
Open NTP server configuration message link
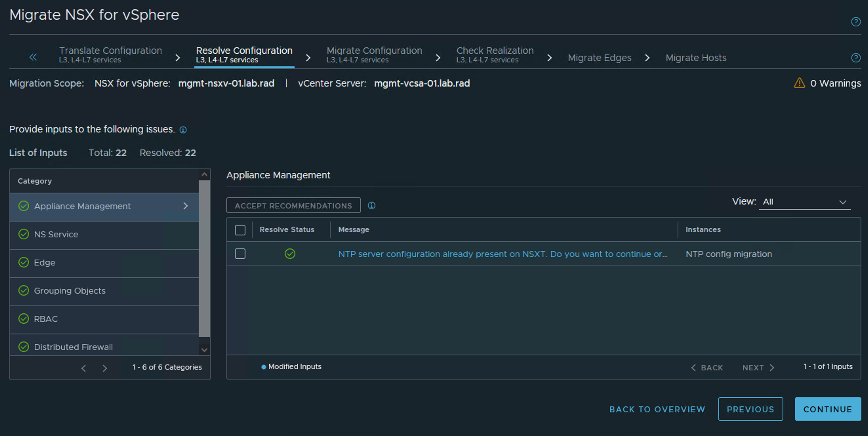pos(503,254)
